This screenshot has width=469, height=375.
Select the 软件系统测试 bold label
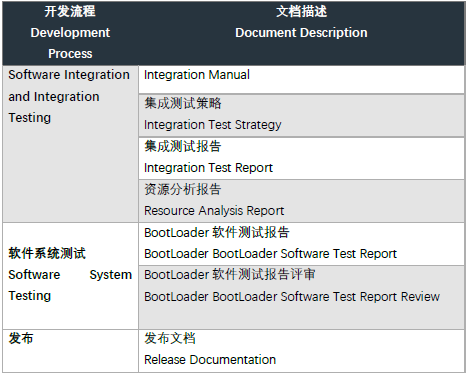47,253
